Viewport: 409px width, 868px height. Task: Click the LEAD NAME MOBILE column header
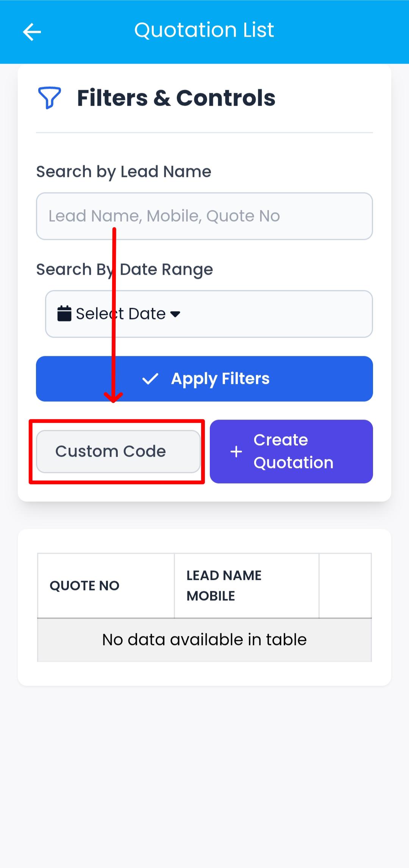[223, 586]
